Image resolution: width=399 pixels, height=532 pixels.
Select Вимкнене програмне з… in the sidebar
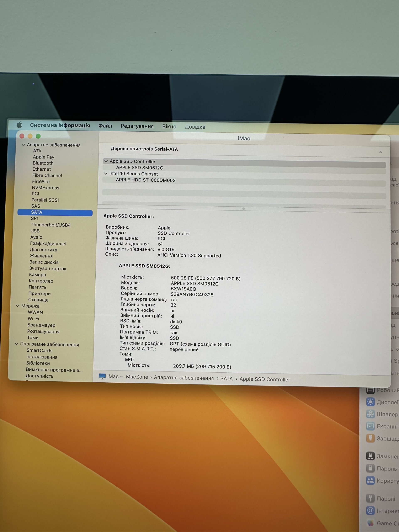[x=54, y=370]
